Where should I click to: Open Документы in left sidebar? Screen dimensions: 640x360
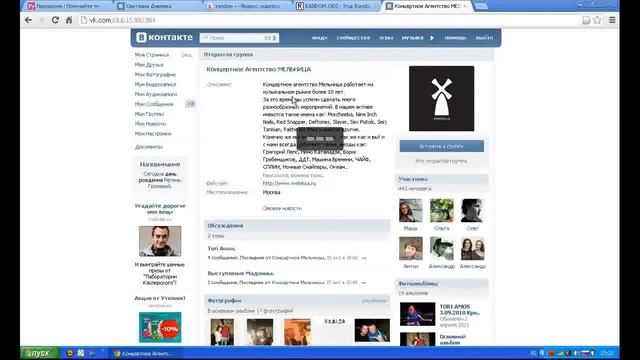pos(149,147)
